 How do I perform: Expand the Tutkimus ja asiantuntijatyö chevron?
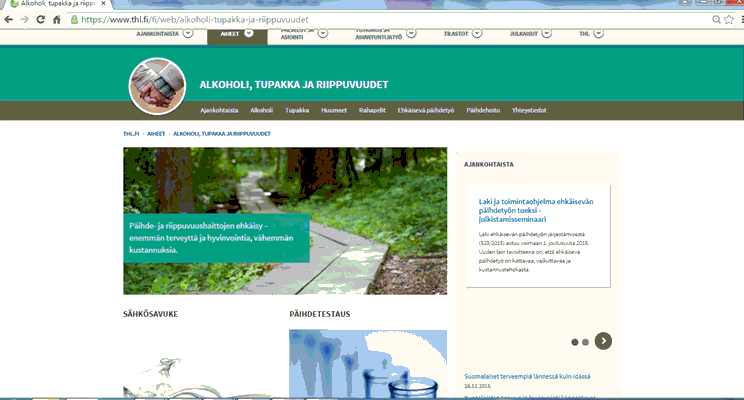(411, 33)
